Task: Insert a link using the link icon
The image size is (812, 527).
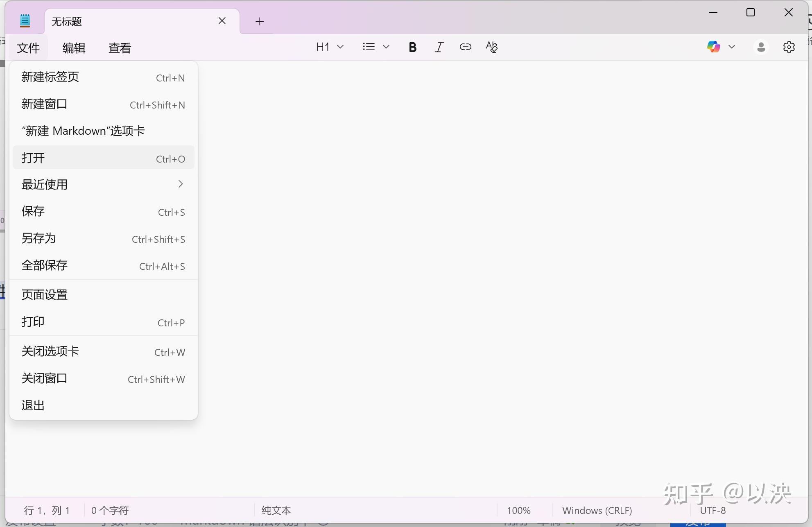Action: point(466,47)
